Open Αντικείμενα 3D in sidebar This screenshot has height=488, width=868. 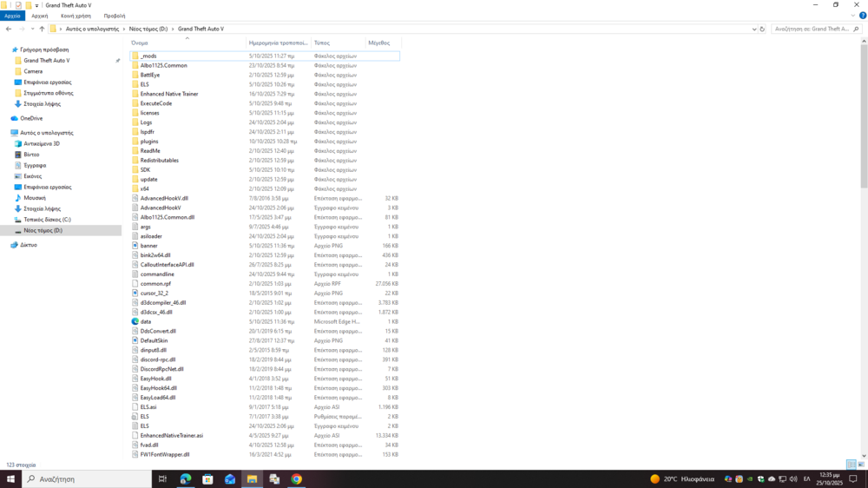pyautogui.click(x=42, y=143)
